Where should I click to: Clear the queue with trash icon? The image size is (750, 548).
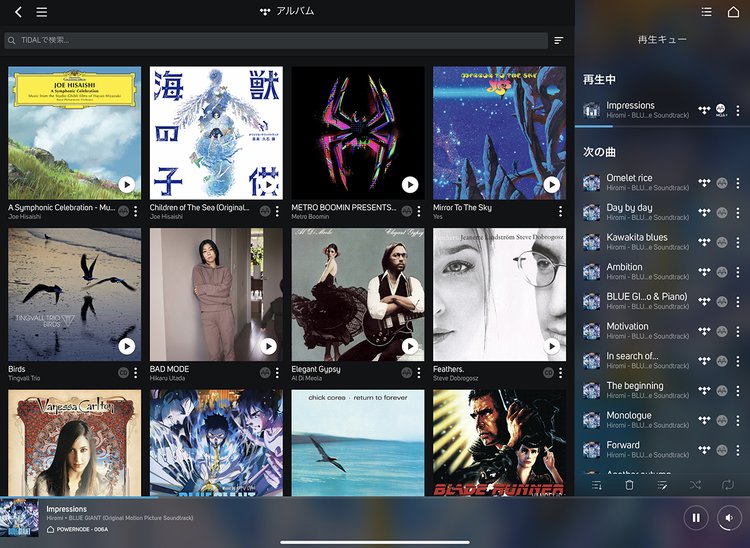click(x=629, y=485)
